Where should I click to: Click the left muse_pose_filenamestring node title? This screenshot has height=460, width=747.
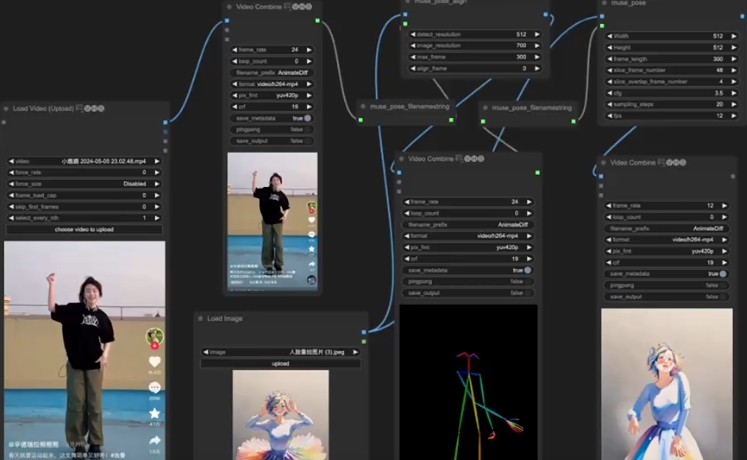pos(409,106)
